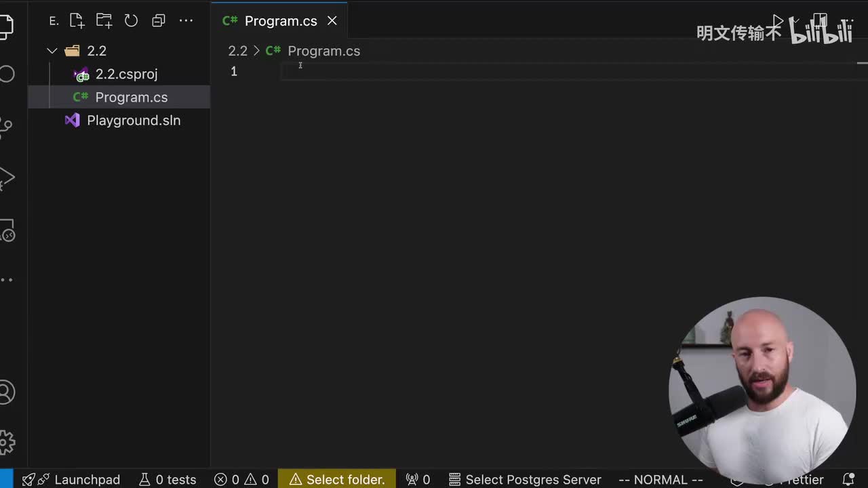Click the Program.cs breadcrumb segment
Viewport: 868px width, 488px height.
pos(323,51)
